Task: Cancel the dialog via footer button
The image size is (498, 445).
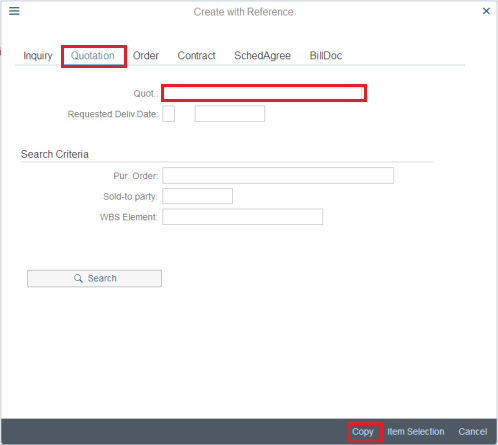Action: coord(472,432)
